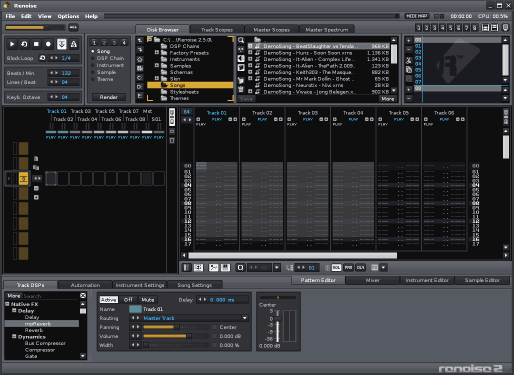Select mpReverb in the effects list
The height and width of the screenshot is (375, 514).
tap(42, 324)
